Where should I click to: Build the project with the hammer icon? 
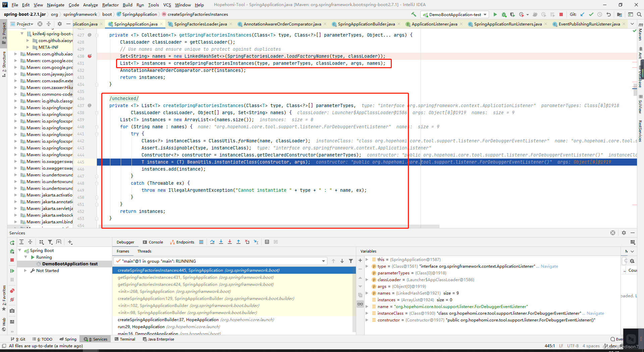click(x=414, y=14)
